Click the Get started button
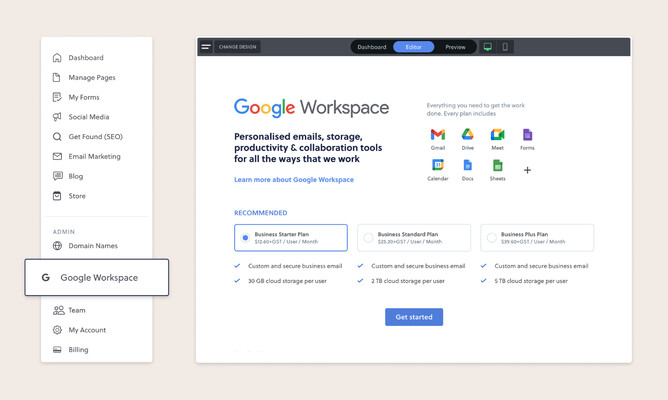The width and height of the screenshot is (668, 400). click(414, 317)
